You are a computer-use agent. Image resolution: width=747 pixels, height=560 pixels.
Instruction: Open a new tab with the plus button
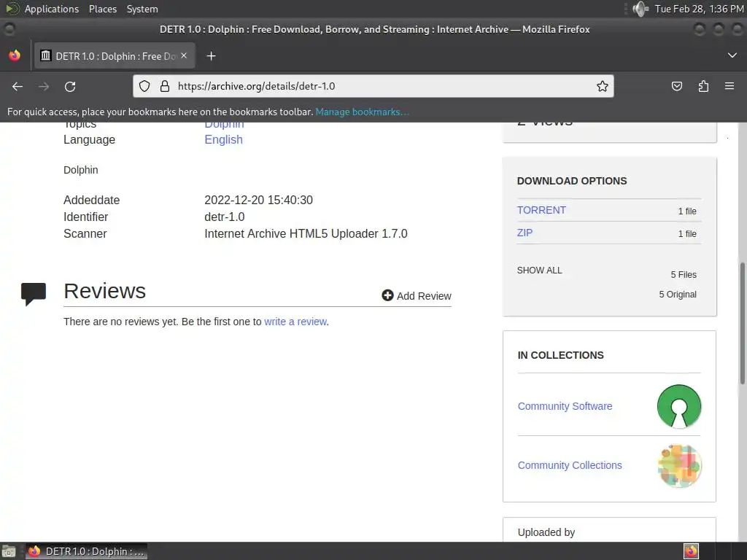(x=211, y=56)
